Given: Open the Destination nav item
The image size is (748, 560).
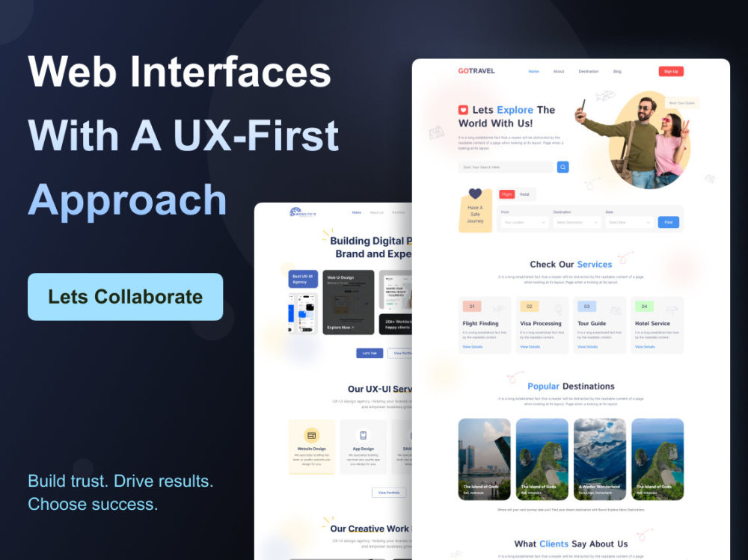Looking at the screenshot, I should pyautogui.click(x=588, y=72).
